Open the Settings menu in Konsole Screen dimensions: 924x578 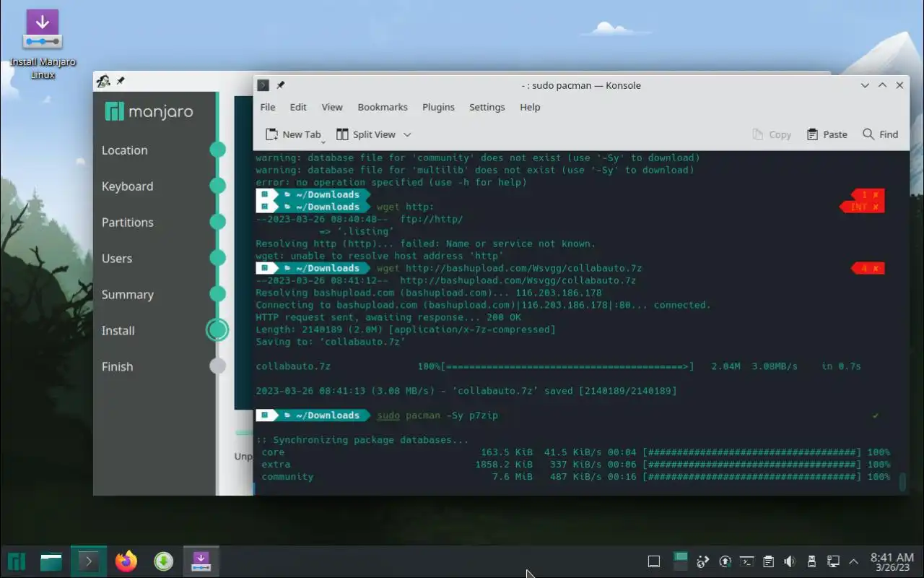point(487,107)
